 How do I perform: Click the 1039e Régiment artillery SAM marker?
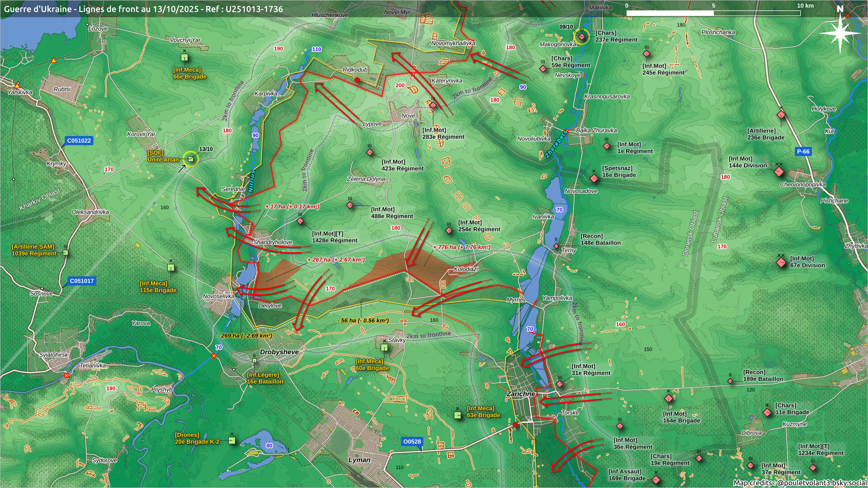[66, 253]
